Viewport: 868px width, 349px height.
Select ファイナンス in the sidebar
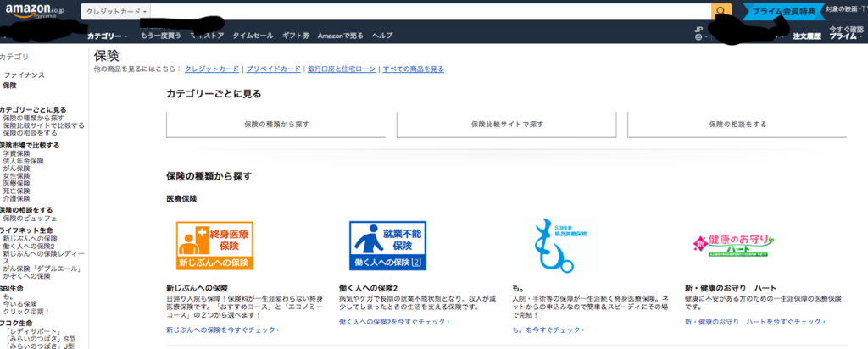(25, 75)
